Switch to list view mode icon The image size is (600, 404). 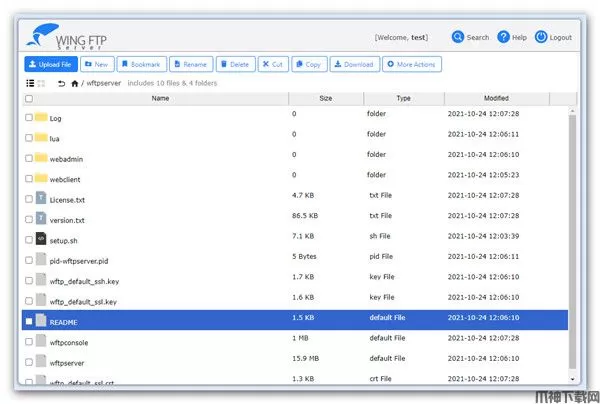(x=29, y=83)
